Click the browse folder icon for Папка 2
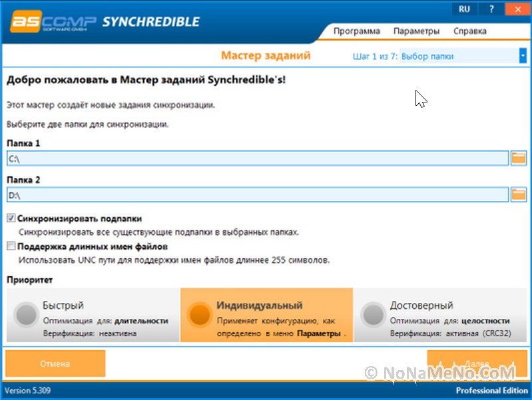The height and width of the screenshot is (400, 532). (518, 194)
